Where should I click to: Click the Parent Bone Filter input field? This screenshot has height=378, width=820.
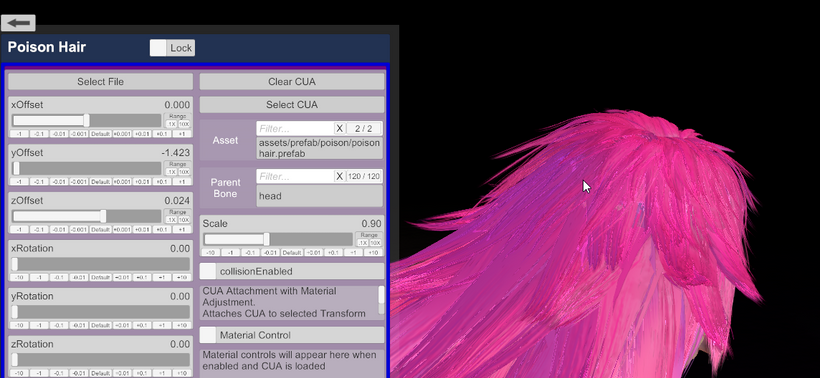click(295, 176)
